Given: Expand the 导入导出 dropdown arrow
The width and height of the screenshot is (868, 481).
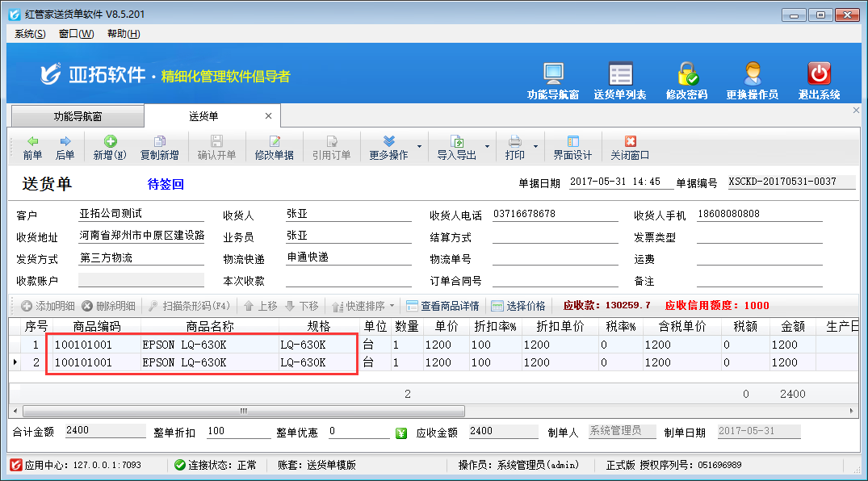Looking at the screenshot, I should click(x=487, y=148).
